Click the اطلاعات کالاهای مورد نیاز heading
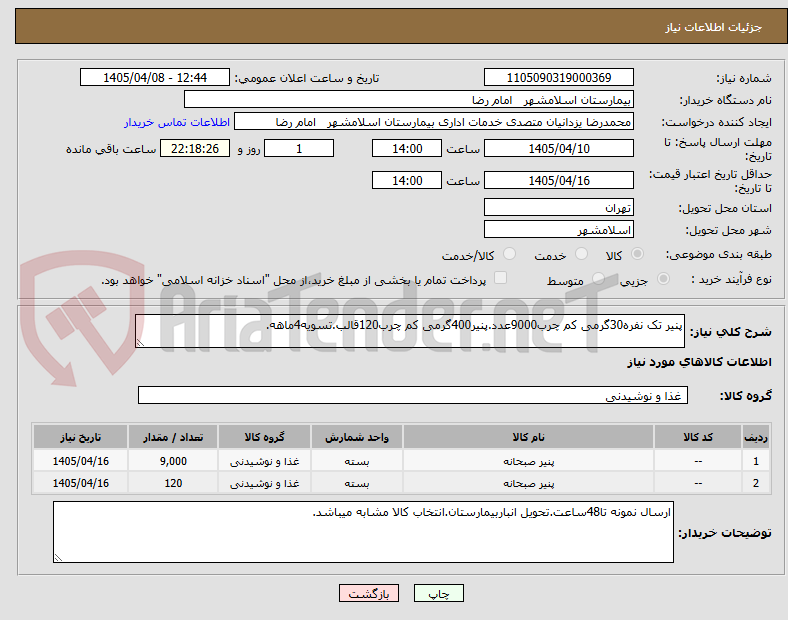 point(699,362)
